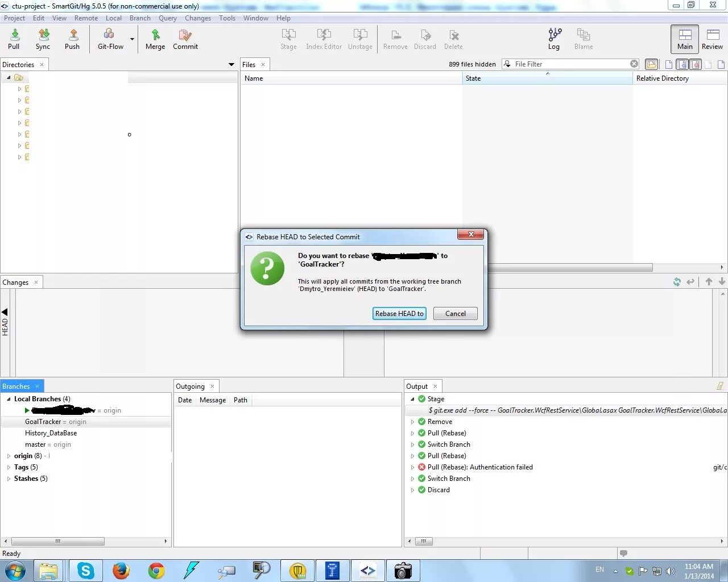The width and height of the screenshot is (728, 582).
Task: Open the Log view icon
Action: click(554, 39)
